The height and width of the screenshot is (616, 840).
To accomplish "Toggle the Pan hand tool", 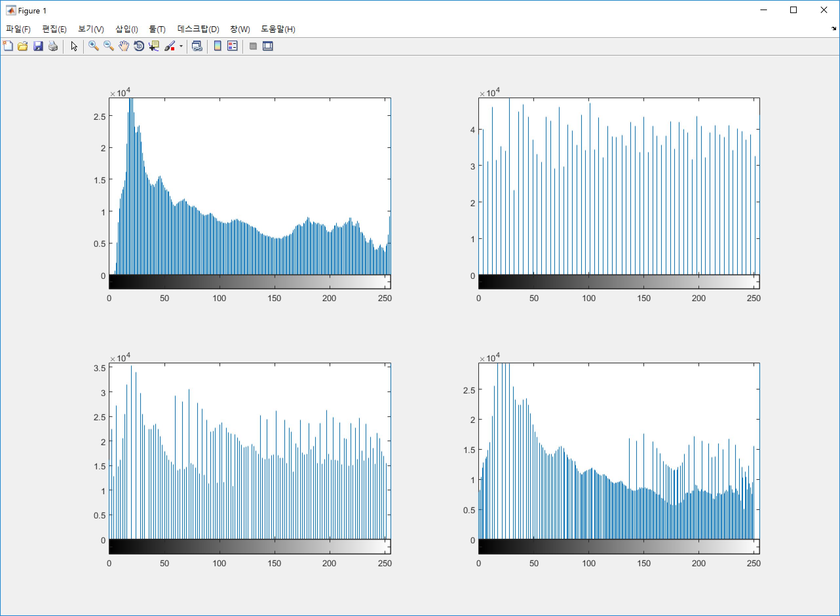I will (123, 46).
